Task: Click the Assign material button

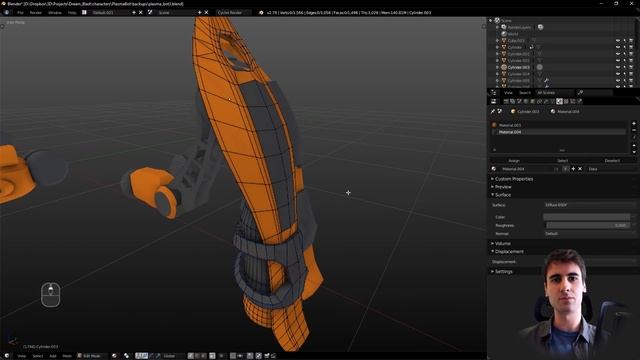Action: click(514, 160)
